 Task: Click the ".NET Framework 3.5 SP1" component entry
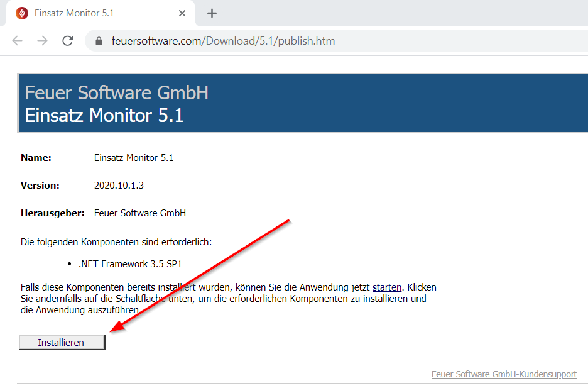click(x=129, y=263)
